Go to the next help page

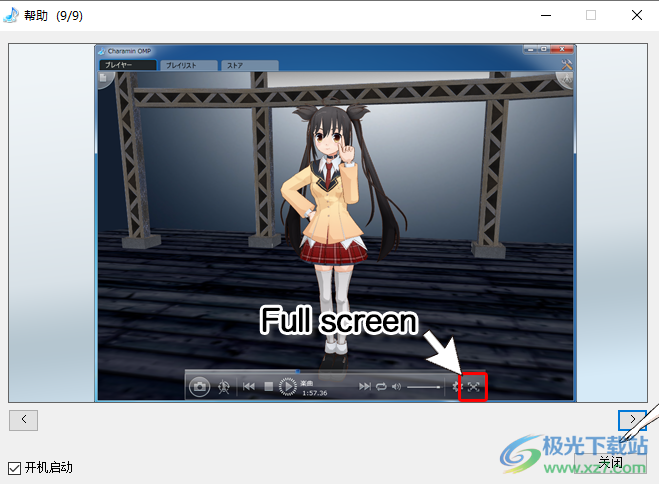[632, 420]
